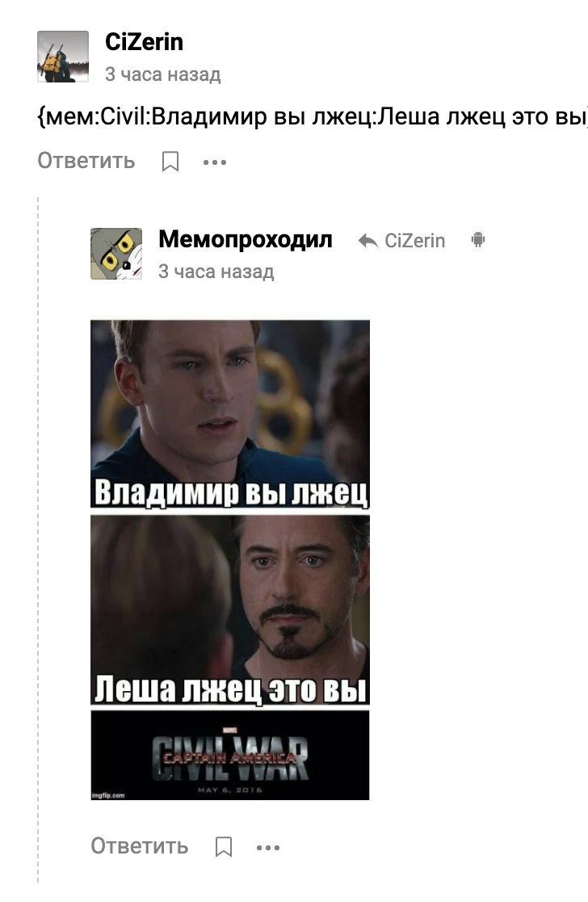Bookmark CiZerin's comment
This screenshot has height=902, width=588.
coord(170,162)
